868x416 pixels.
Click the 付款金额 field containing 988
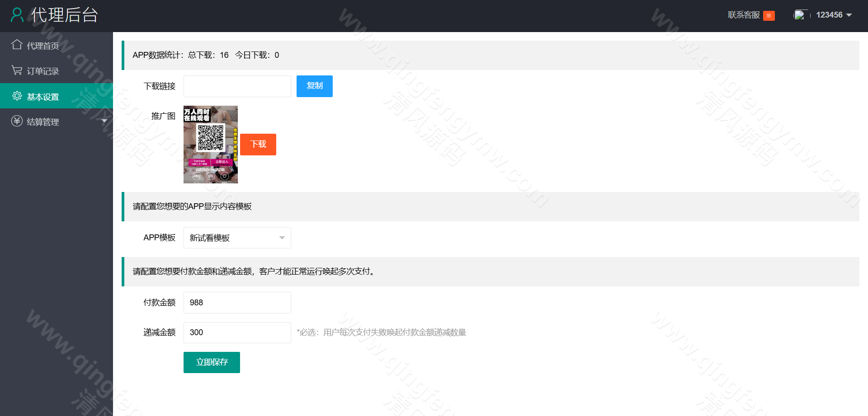[x=237, y=303]
